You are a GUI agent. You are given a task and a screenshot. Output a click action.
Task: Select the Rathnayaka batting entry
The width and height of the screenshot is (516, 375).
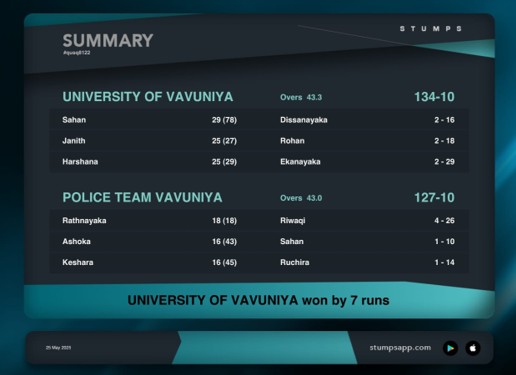(x=150, y=221)
